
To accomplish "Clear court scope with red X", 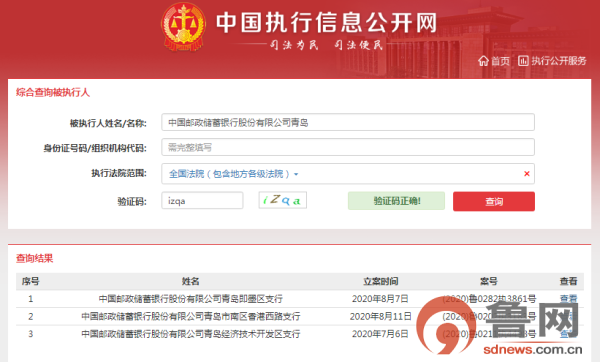I will [x=527, y=174].
